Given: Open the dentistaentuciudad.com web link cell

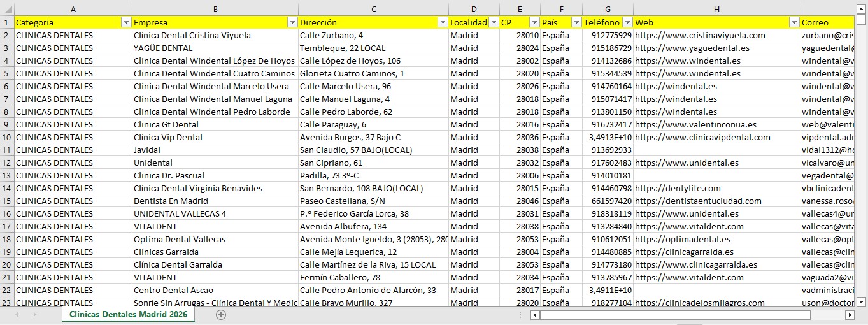Looking at the screenshot, I should (716, 201).
